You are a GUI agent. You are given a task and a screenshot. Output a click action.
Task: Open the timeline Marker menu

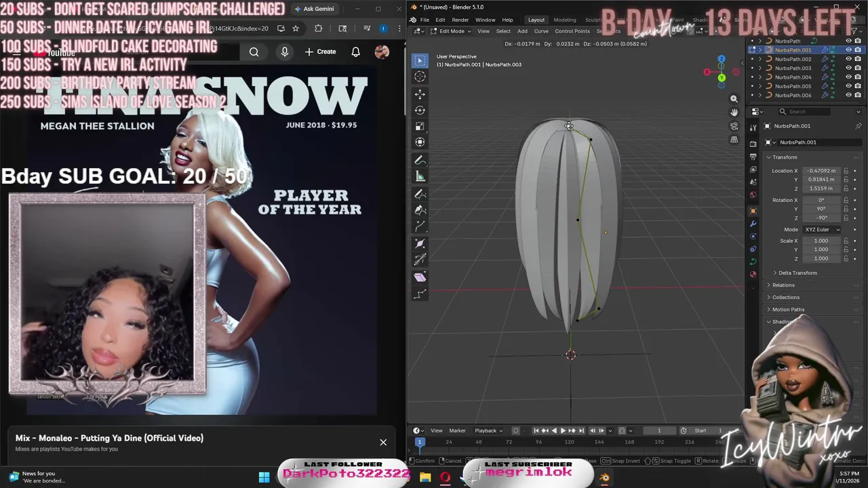click(x=457, y=430)
